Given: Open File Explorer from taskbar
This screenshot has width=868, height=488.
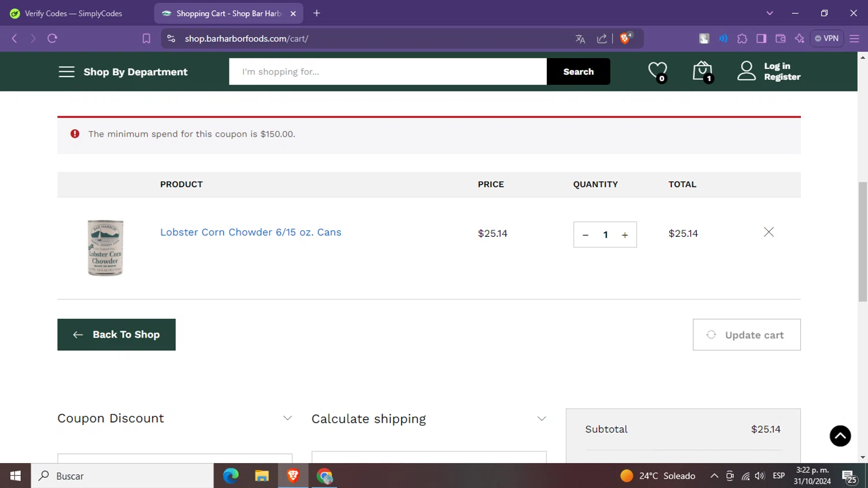Looking at the screenshot, I should tap(262, 476).
